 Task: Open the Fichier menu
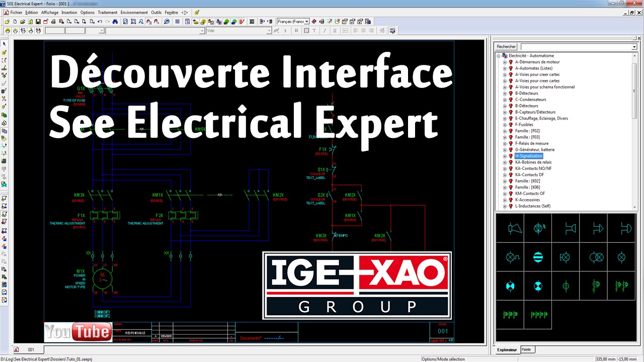16,12
